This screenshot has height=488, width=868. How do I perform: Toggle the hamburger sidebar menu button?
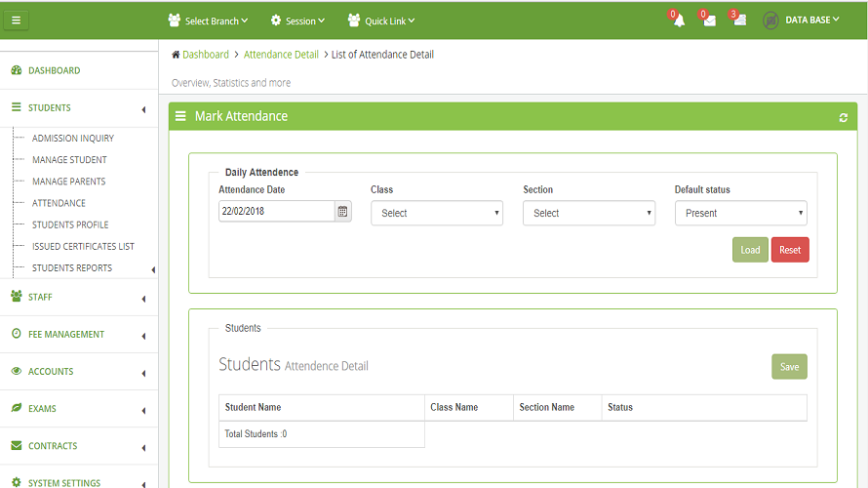16,20
